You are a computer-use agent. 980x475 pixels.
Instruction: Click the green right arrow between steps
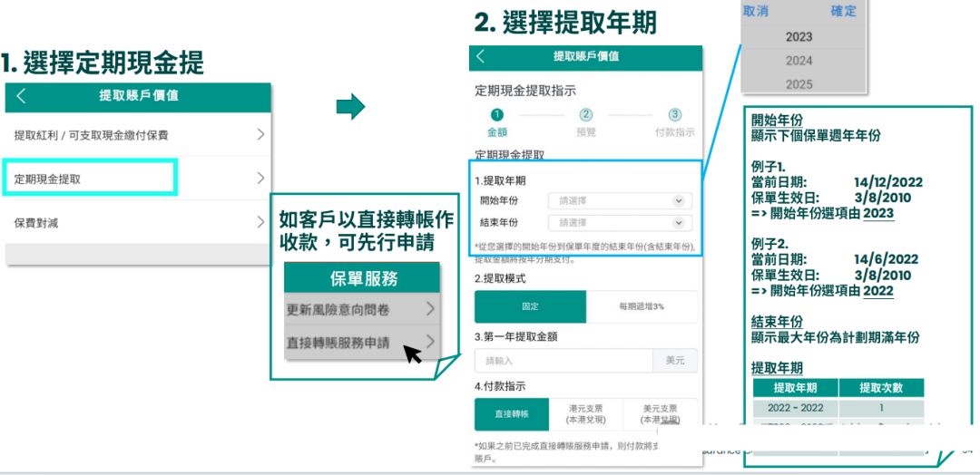click(350, 108)
